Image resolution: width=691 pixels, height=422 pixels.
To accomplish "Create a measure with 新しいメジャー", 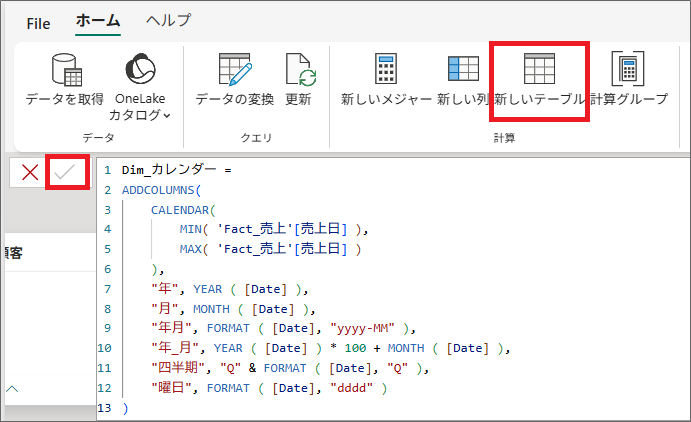I will (x=386, y=70).
